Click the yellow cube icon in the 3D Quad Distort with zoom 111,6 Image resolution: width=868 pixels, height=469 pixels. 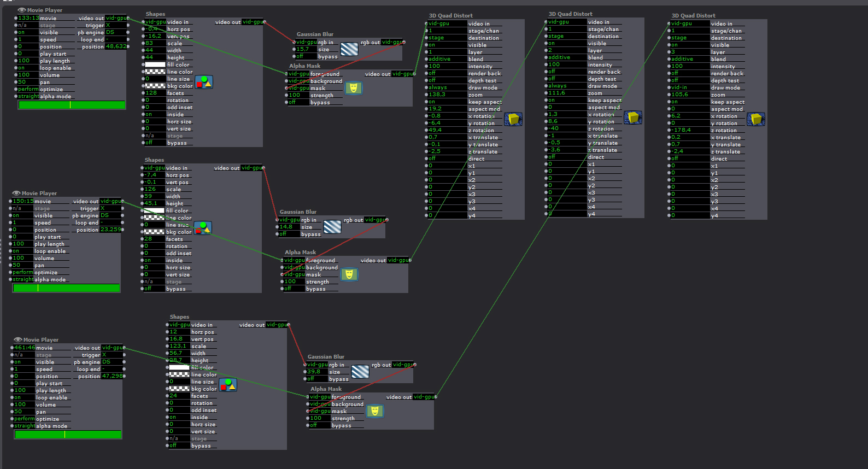tap(632, 117)
